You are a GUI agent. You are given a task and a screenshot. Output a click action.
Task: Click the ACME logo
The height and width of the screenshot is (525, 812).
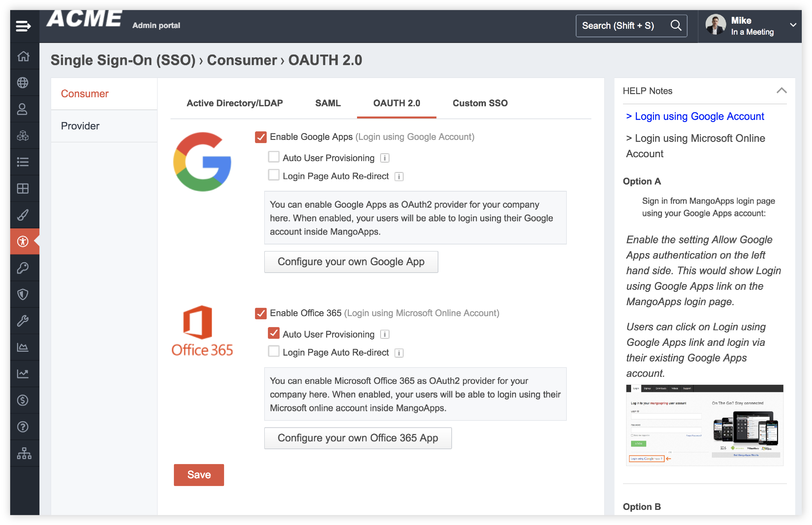[x=84, y=19]
